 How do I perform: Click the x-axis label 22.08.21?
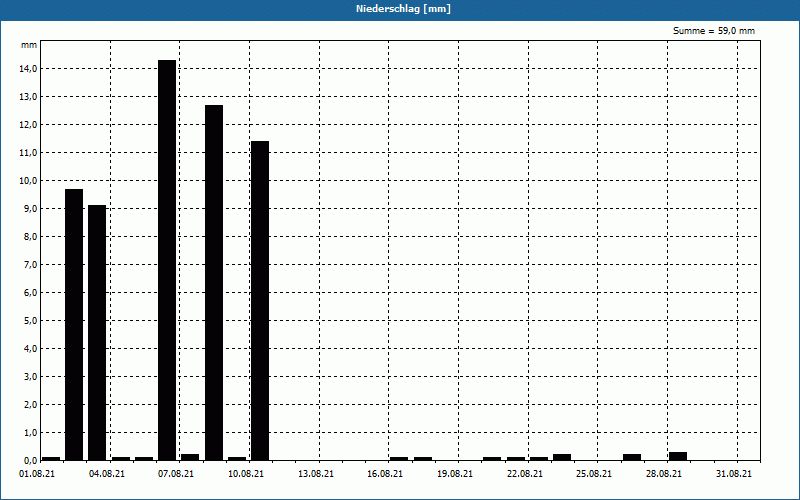(x=524, y=474)
